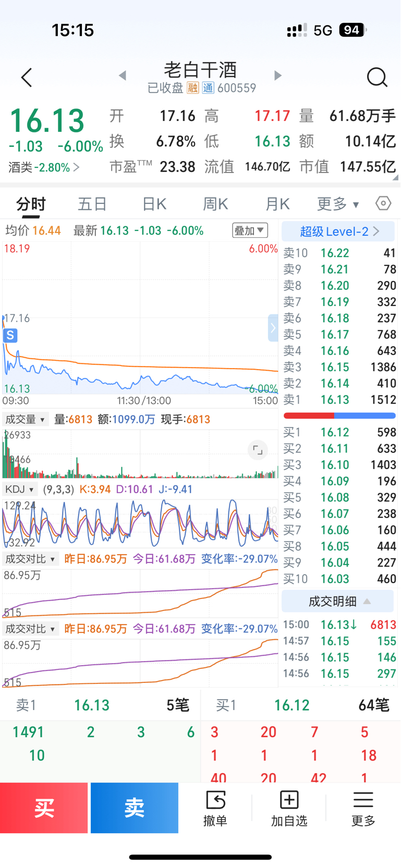Tap the 买1 16.12 64笔 queue header
The height and width of the screenshot is (868, 401).
[x=301, y=705]
